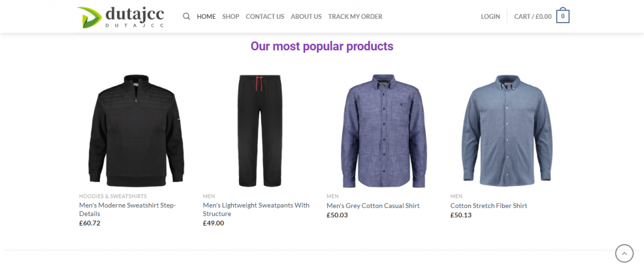View the black sweatshirt product image
Viewport: 644px width, 272px height.
[136, 130]
